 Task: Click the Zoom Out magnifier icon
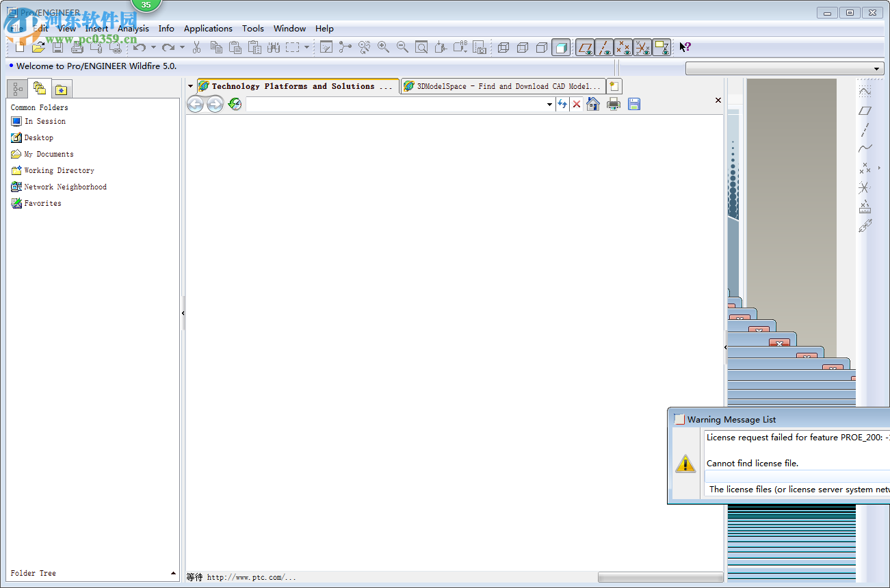coord(402,47)
